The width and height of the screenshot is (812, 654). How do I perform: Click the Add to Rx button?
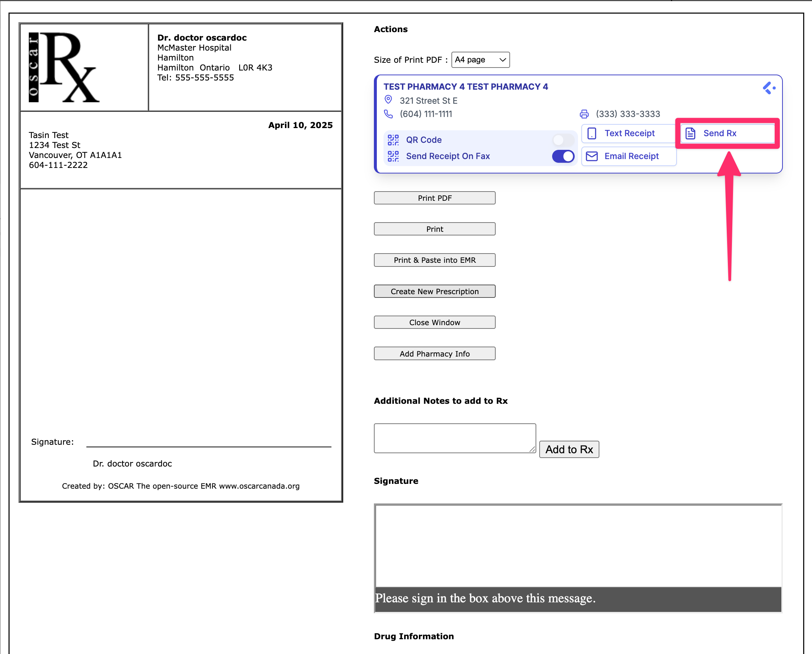pyautogui.click(x=569, y=449)
